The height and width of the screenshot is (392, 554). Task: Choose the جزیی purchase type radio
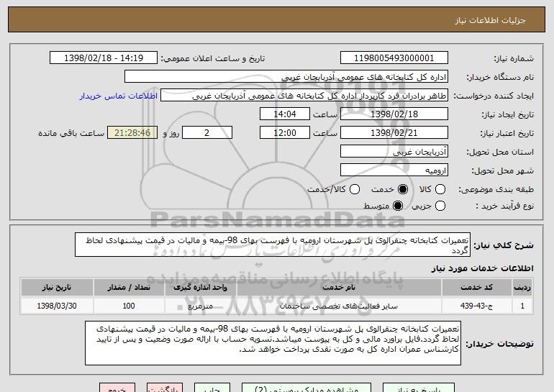(x=440, y=206)
